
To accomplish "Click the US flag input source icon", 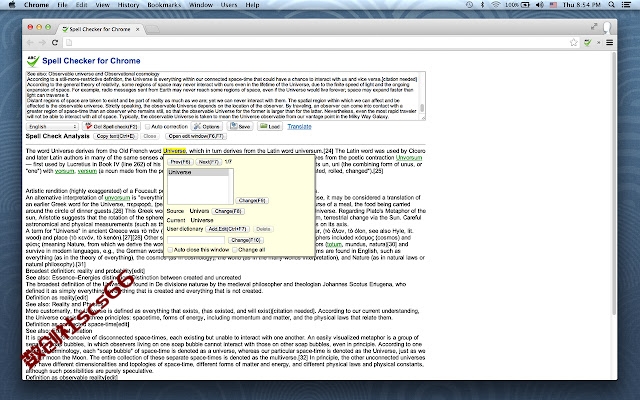I will click(x=553, y=5).
